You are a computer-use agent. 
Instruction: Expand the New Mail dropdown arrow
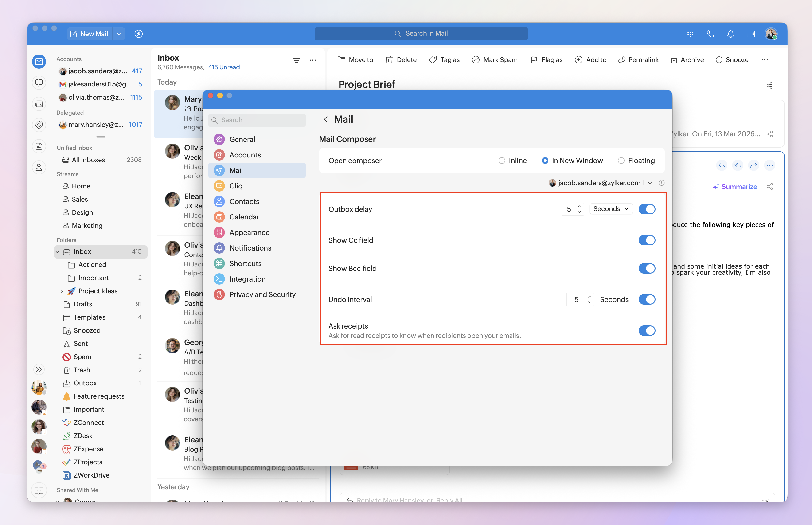[119, 34]
